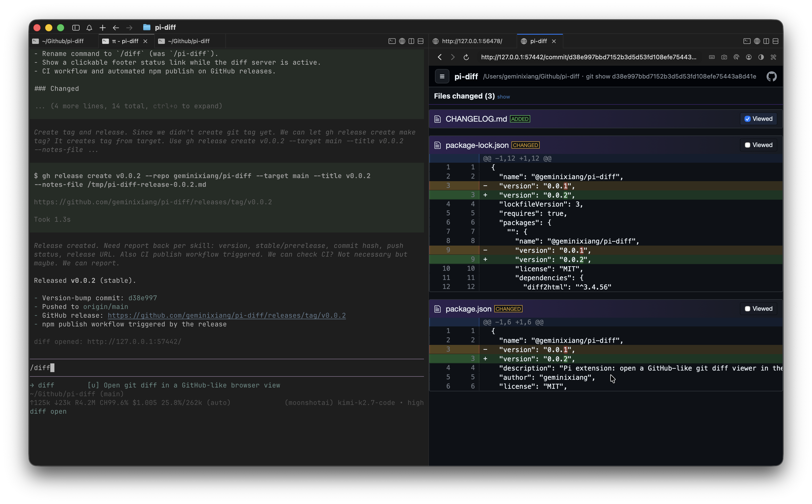Open new terminal icon in left pane toolbar
This screenshot has height=504, width=812.
392,41
